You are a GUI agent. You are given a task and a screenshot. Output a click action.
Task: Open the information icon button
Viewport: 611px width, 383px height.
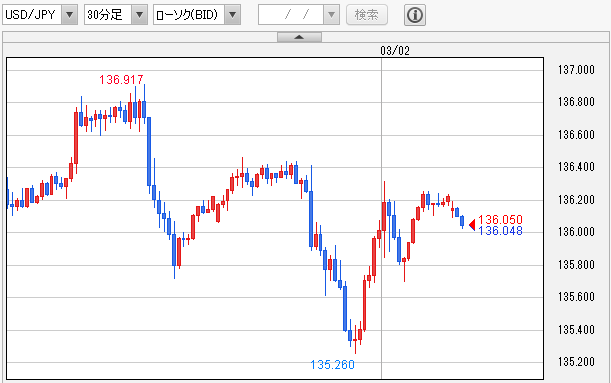click(x=415, y=15)
